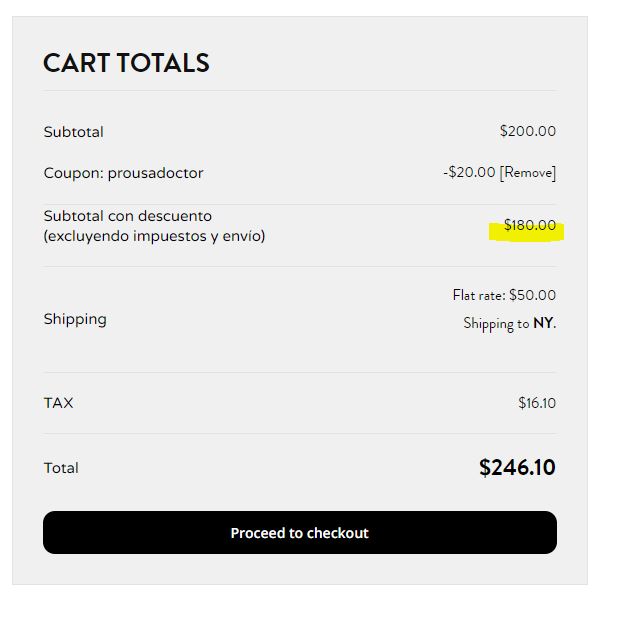Viewport: 628px width, 618px height.
Task: Click the -$20.00 coupon discount amount
Action: pos(469,172)
